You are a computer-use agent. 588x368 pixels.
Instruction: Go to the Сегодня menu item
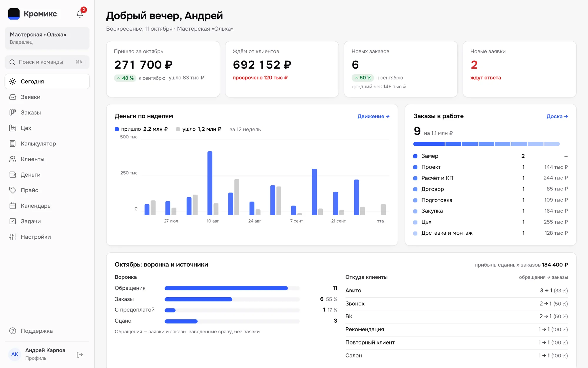point(47,82)
